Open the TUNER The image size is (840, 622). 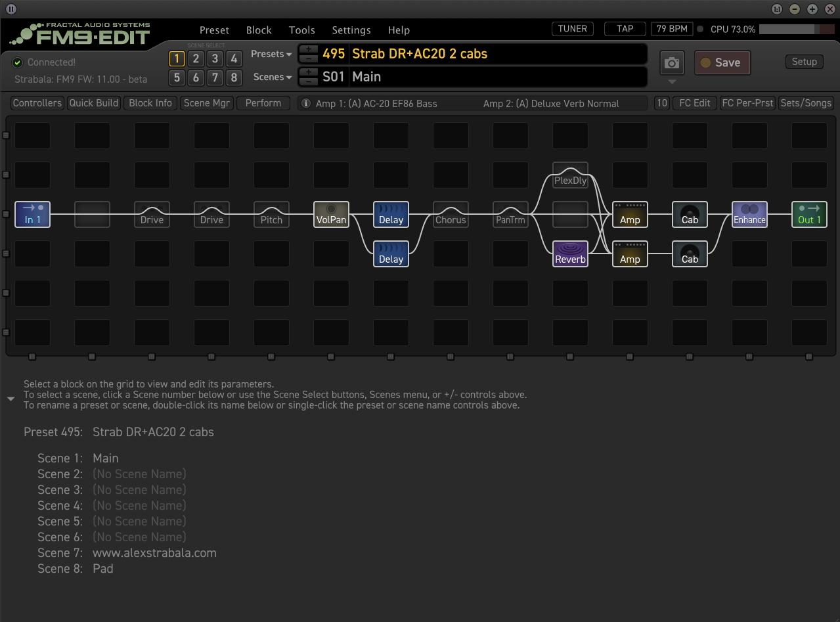pyautogui.click(x=573, y=29)
